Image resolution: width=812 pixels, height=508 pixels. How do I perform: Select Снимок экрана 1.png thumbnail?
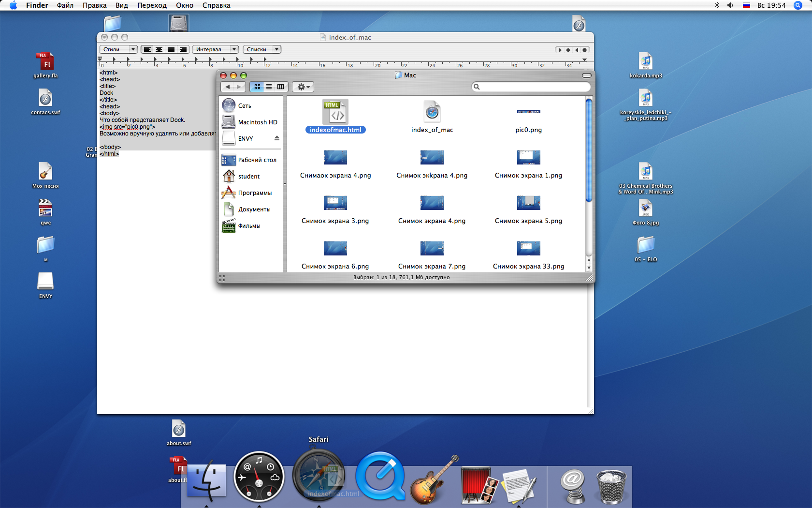point(528,157)
